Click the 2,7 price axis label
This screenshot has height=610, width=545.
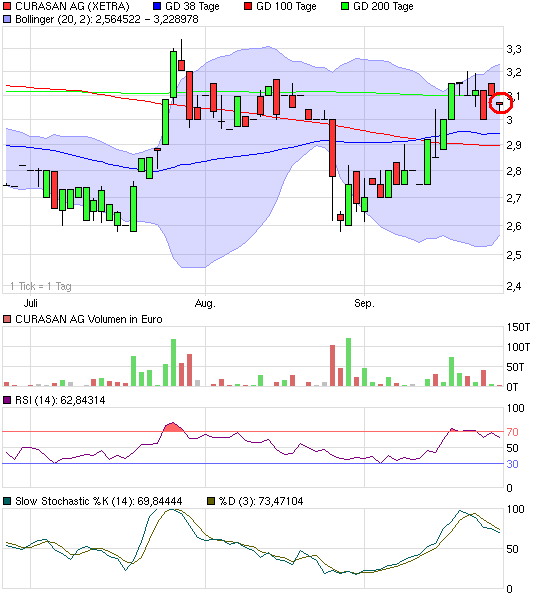click(x=513, y=198)
